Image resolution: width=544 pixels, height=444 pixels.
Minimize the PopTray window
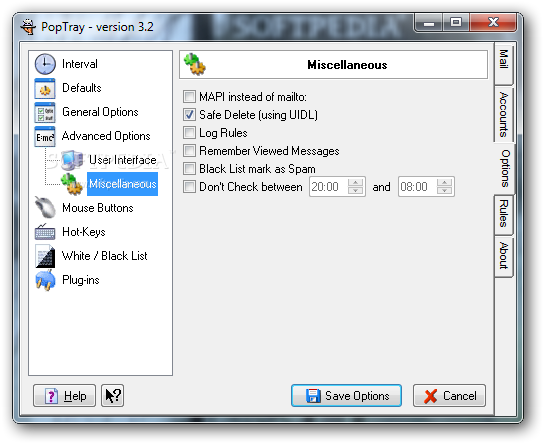click(429, 23)
